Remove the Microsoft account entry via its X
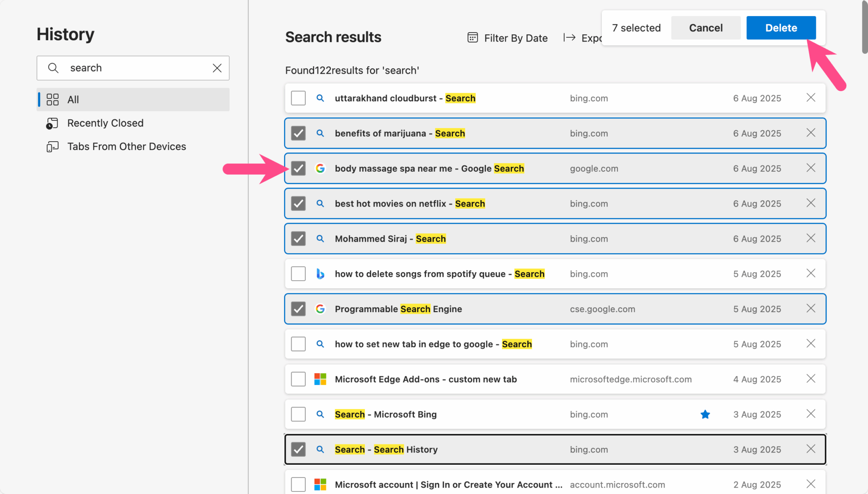 coord(811,484)
